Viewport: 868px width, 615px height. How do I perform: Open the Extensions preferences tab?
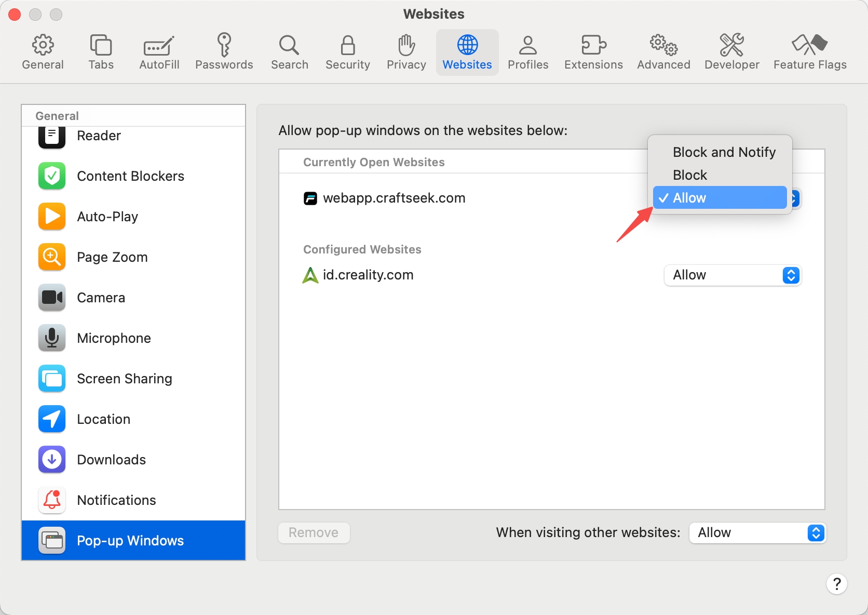(593, 52)
